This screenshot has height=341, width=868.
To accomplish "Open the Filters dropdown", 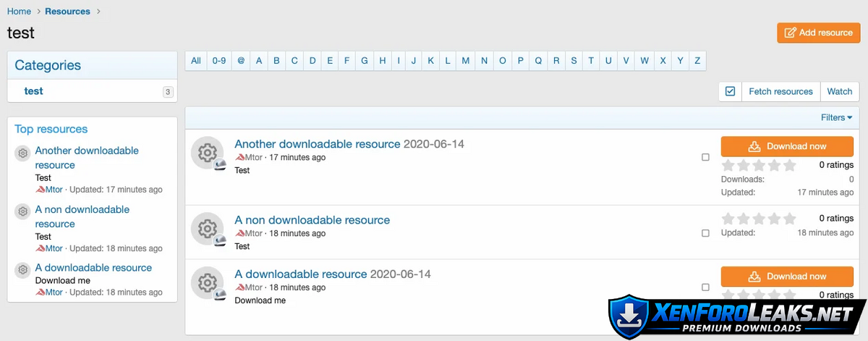I will click(836, 117).
